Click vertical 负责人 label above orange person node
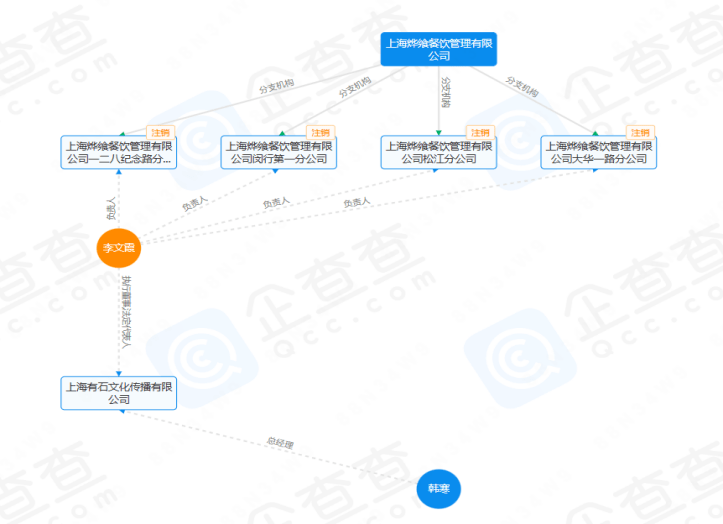This screenshot has height=524, width=723. 111,208
